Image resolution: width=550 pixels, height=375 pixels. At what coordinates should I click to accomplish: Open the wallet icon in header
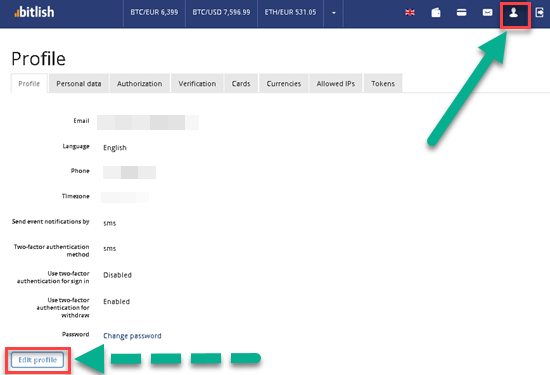436,13
